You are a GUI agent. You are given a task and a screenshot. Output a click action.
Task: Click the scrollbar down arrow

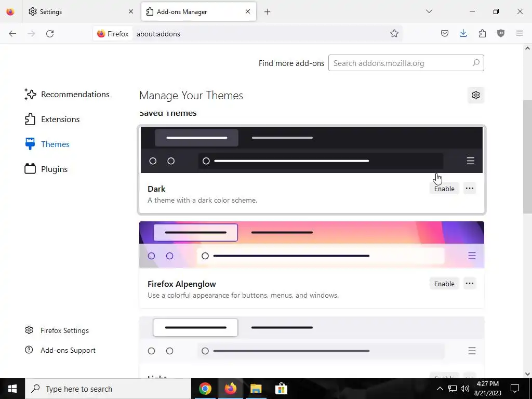tap(527, 374)
